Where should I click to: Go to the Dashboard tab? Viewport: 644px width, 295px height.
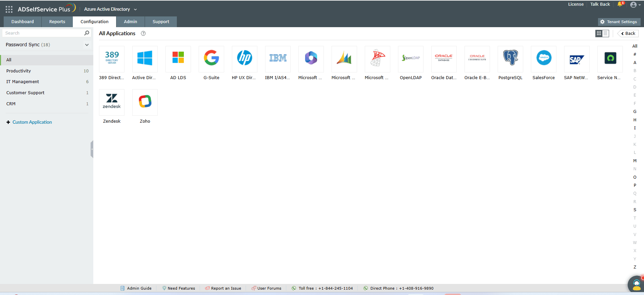coord(22,22)
